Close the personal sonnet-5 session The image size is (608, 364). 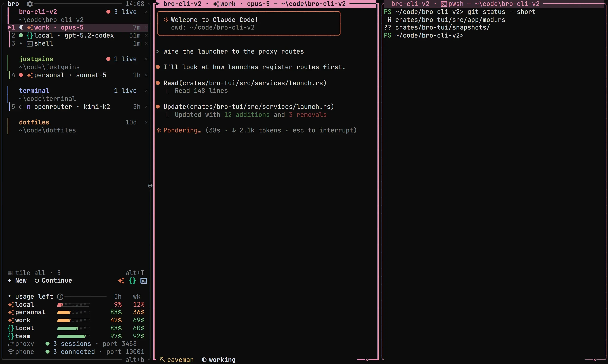click(x=146, y=75)
